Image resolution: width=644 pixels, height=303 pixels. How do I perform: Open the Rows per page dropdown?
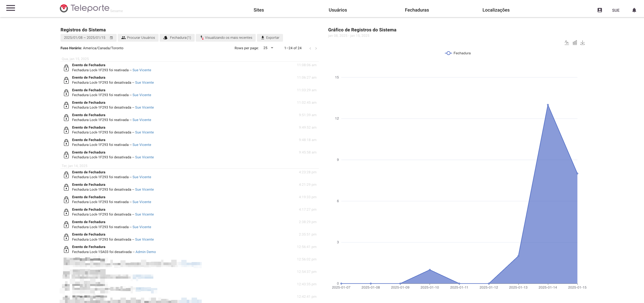(268, 48)
